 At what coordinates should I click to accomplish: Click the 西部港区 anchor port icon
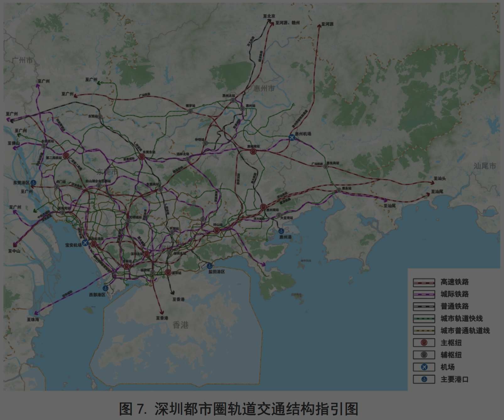[x=106, y=288]
